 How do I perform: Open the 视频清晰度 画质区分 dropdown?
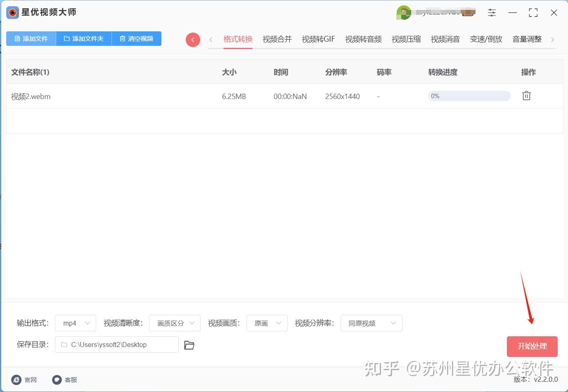(x=175, y=323)
